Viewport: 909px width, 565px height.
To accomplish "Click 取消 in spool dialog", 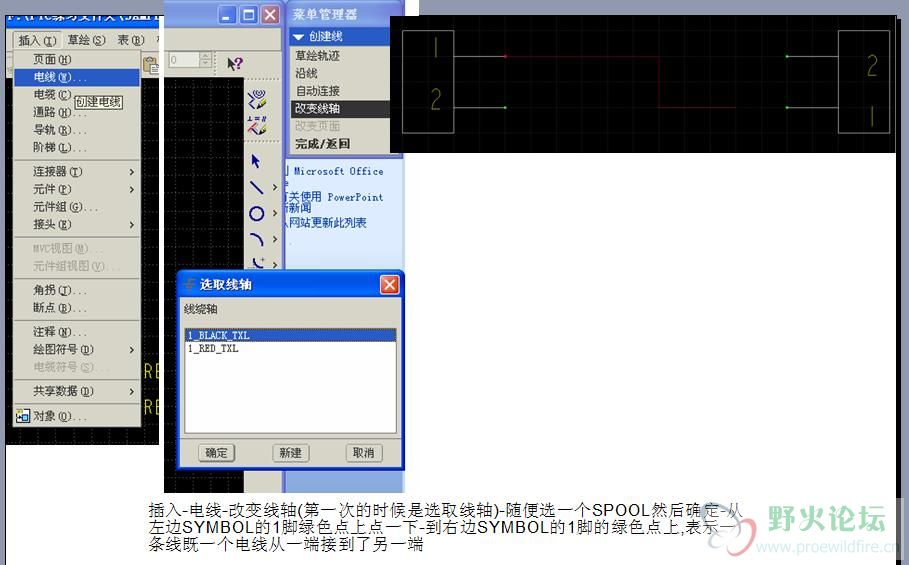I will click(x=364, y=453).
